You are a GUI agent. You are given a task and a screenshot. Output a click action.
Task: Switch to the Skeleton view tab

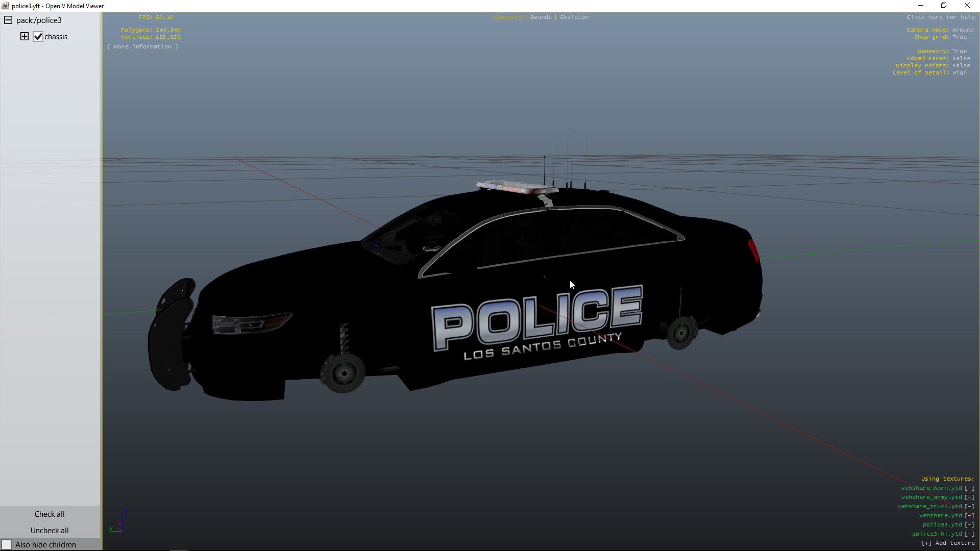tap(574, 17)
